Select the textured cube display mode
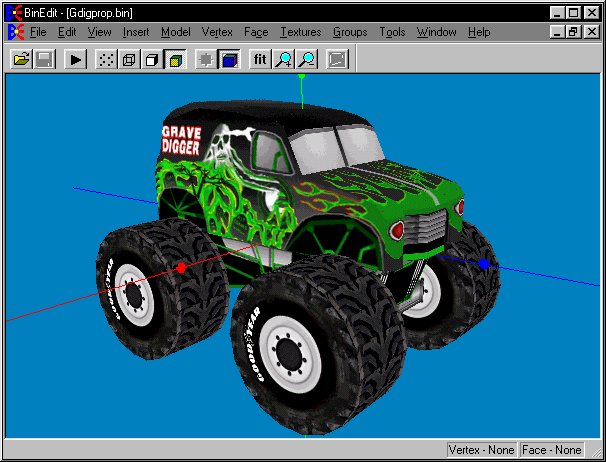606x462 pixels. [174, 60]
